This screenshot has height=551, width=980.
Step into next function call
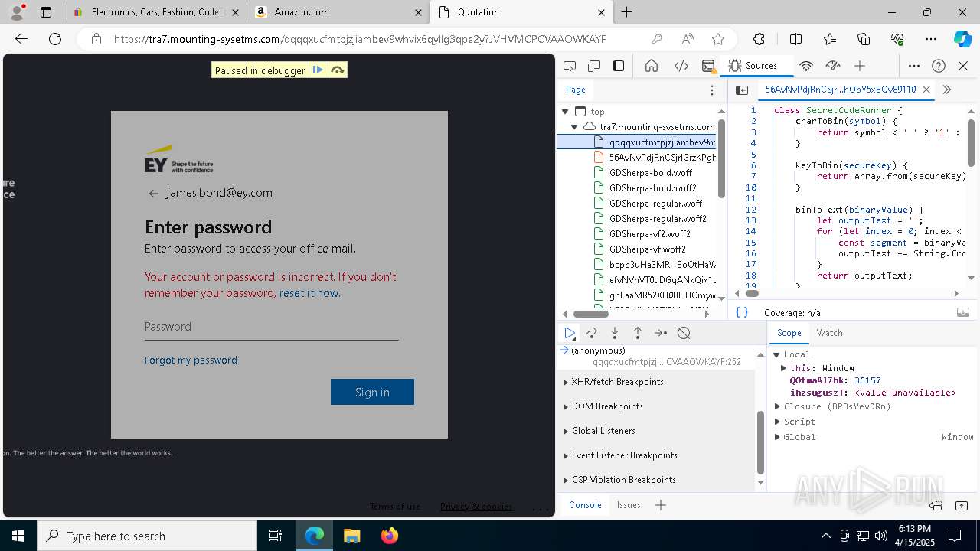[x=615, y=333]
